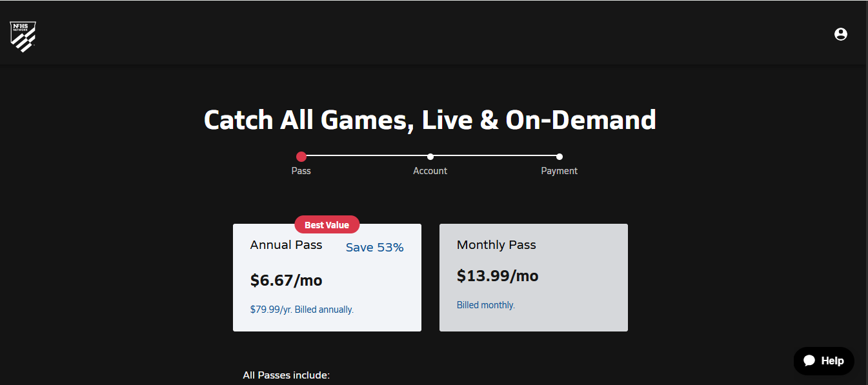Click the Billed monthly text
Viewport: 868px width, 385px height.
coord(485,305)
